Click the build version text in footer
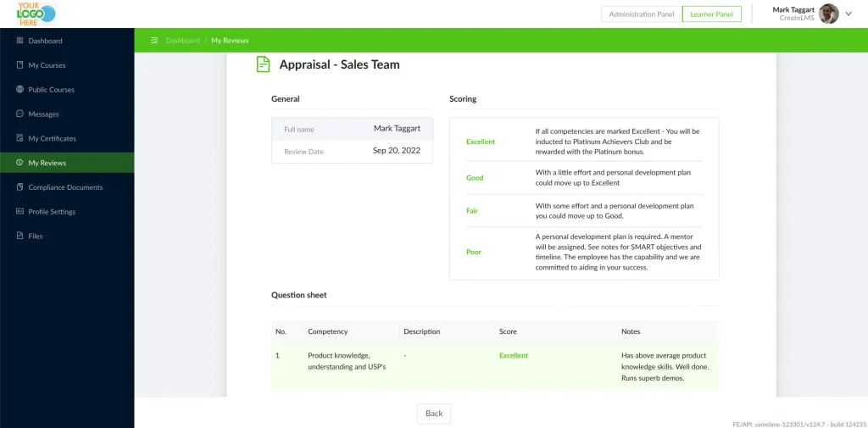Viewport: 868px width, 428px height. [x=799, y=424]
